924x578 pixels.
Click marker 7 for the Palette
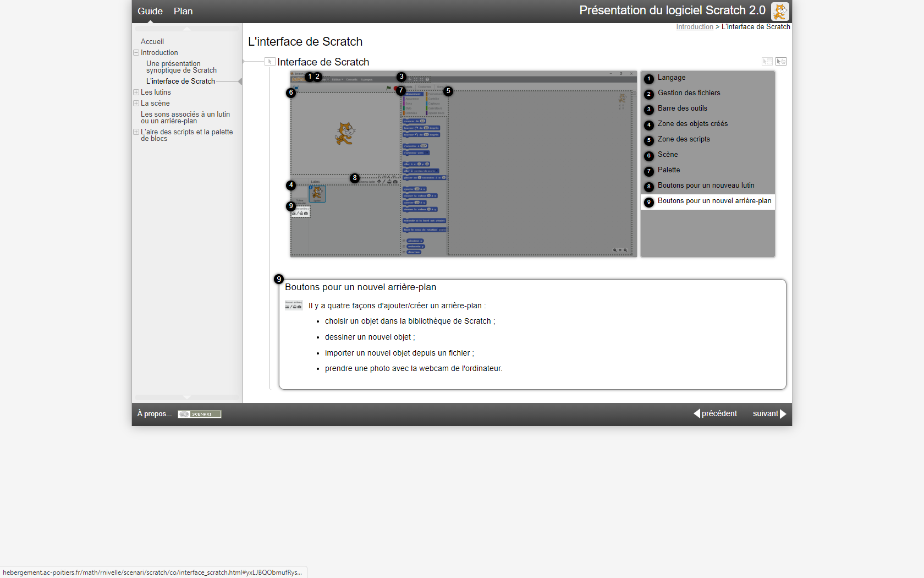401,90
